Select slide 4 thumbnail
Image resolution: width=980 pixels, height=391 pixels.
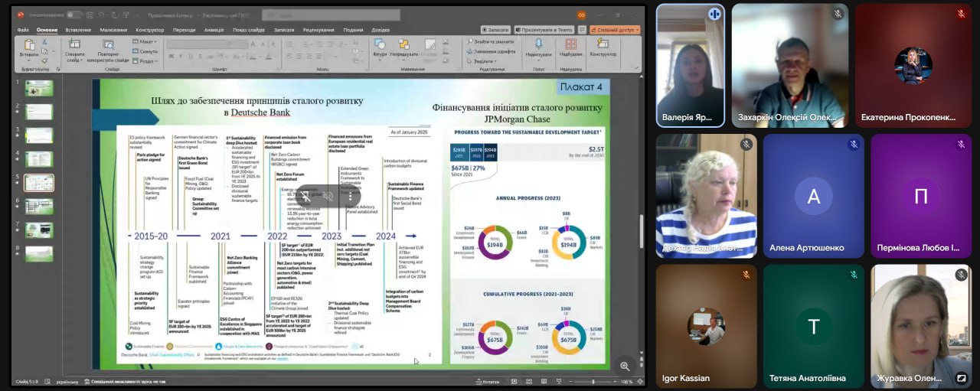[39, 159]
